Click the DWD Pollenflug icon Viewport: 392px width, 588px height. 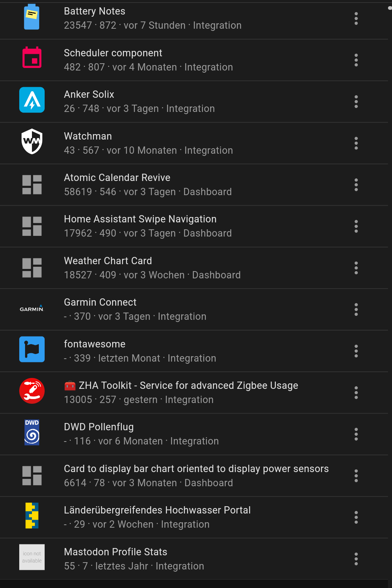(32, 432)
